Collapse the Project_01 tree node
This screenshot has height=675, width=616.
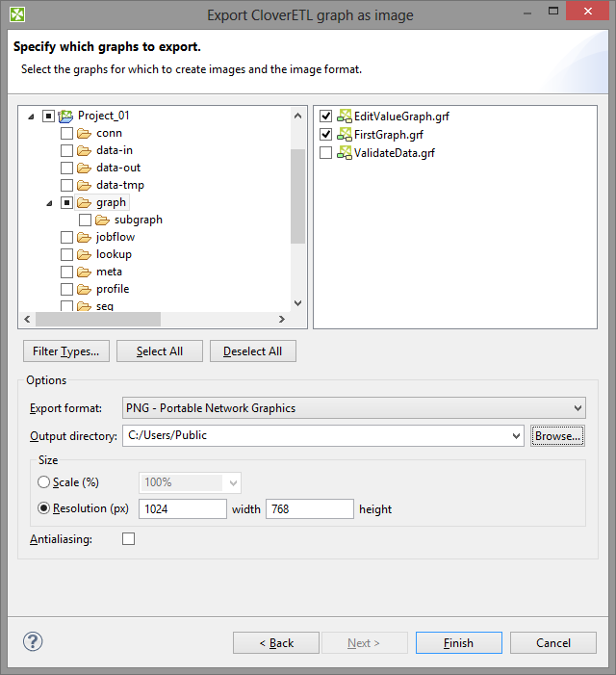click(x=31, y=117)
